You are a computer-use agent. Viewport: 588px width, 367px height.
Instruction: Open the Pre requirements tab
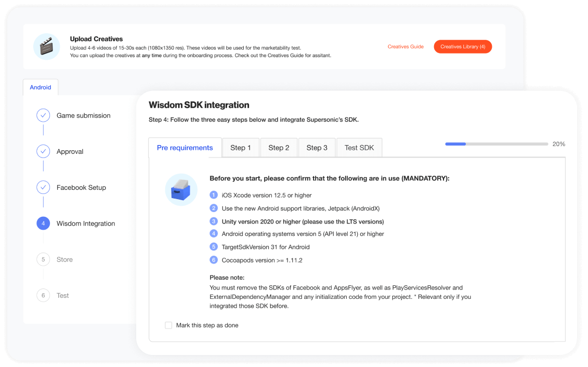coord(185,148)
